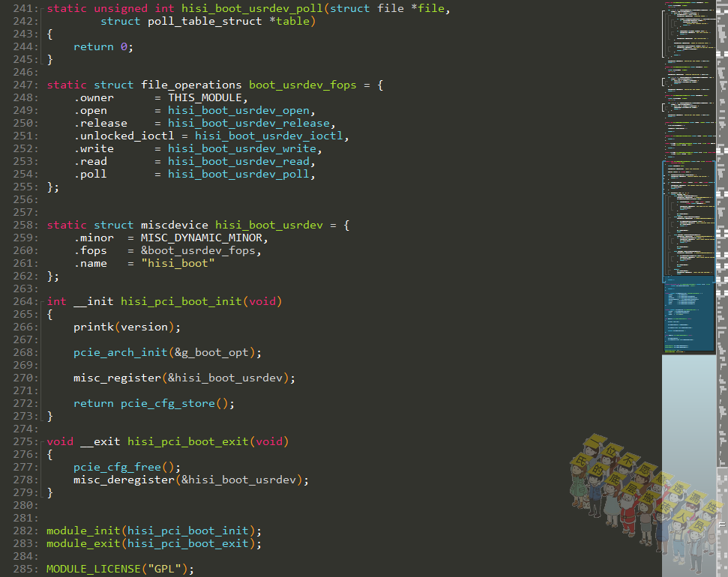Select line number 247 in the gutter
The width and height of the screenshot is (728, 577).
(25, 85)
